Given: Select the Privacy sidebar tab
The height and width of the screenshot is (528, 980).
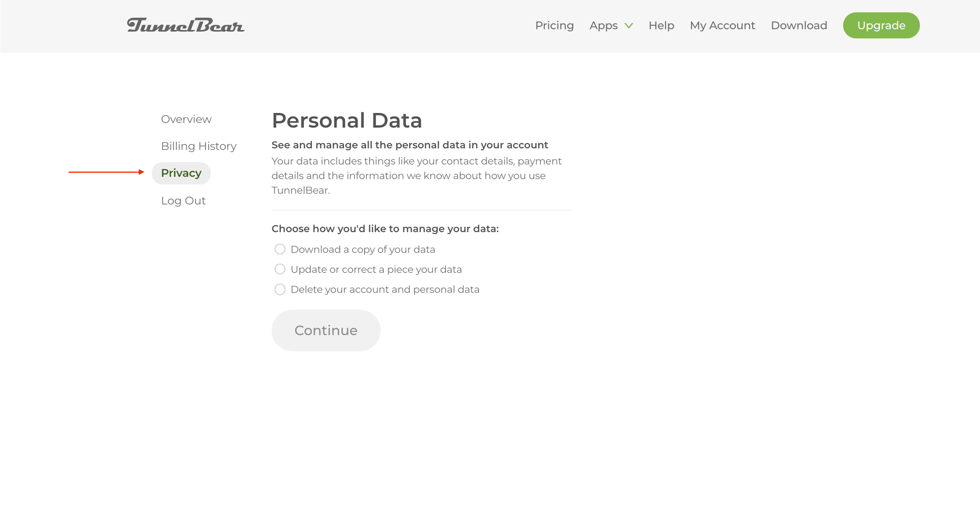Looking at the screenshot, I should click(x=181, y=173).
